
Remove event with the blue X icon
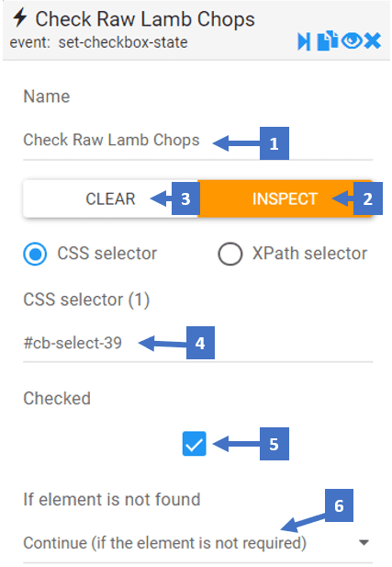(x=373, y=40)
